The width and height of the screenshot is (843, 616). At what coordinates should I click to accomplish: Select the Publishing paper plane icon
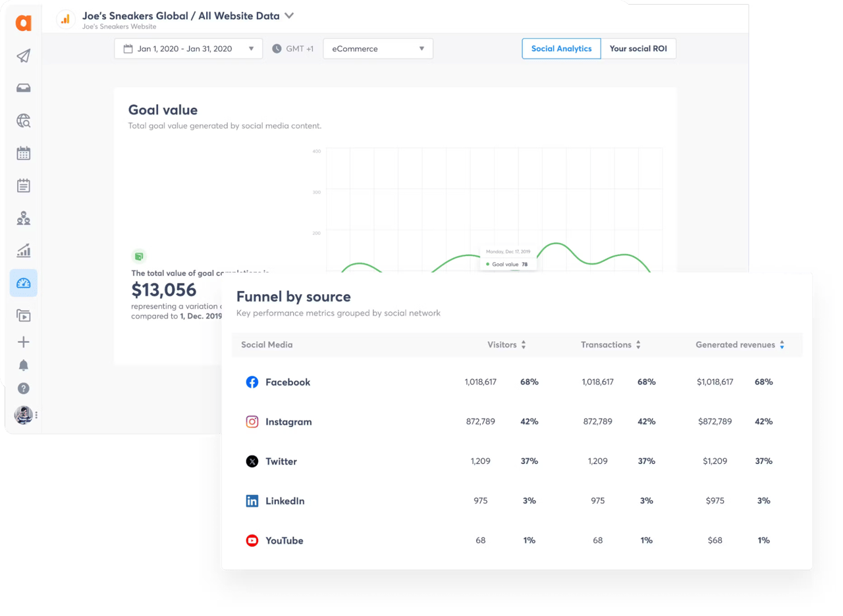click(x=23, y=56)
